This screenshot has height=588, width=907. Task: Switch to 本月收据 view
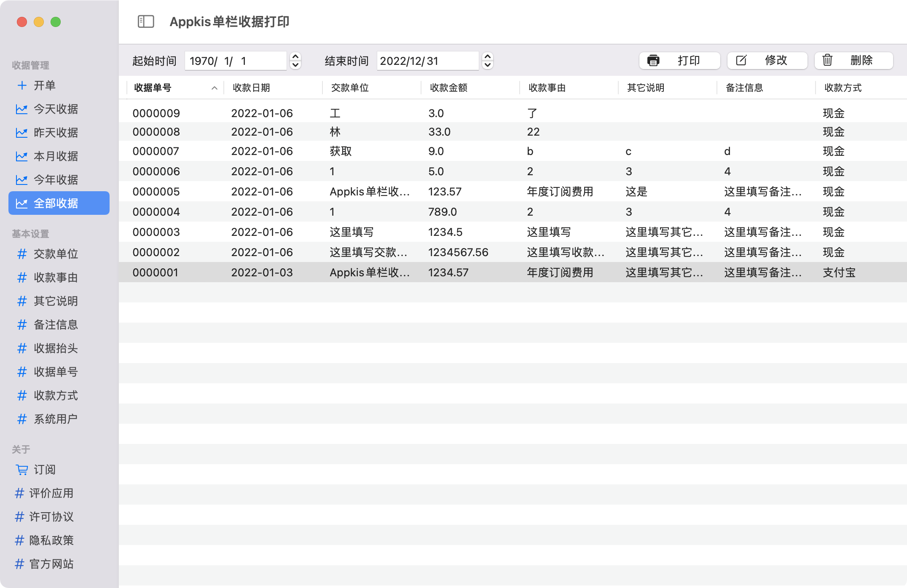pyautogui.click(x=59, y=156)
